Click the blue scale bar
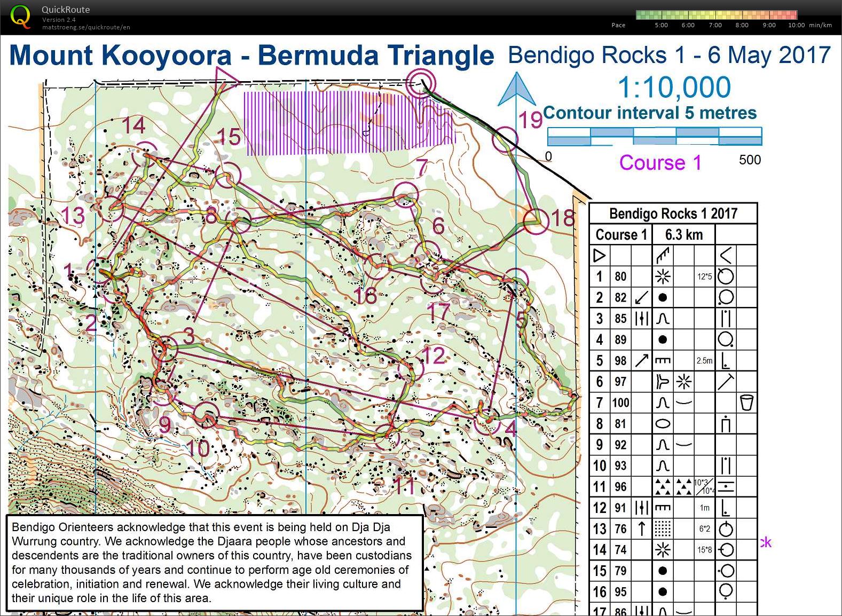Image resolution: width=842 pixels, height=616 pixels. (x=655, y=137)
